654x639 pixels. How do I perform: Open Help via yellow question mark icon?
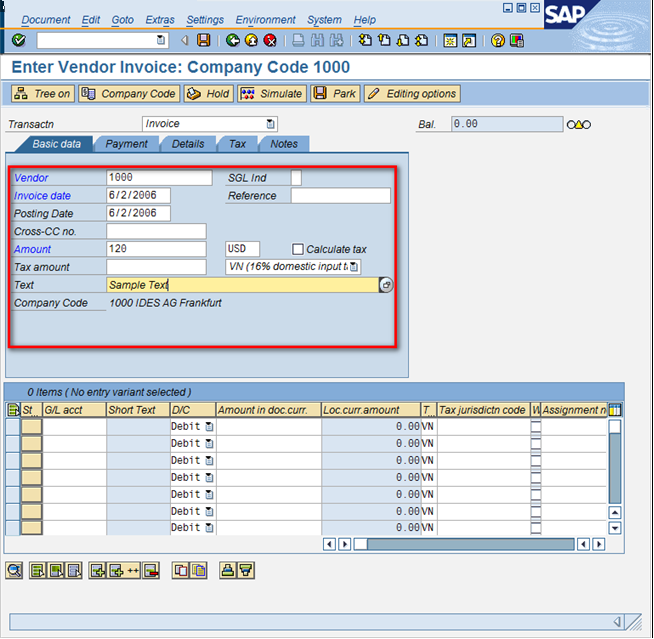(x=497, y=41)
